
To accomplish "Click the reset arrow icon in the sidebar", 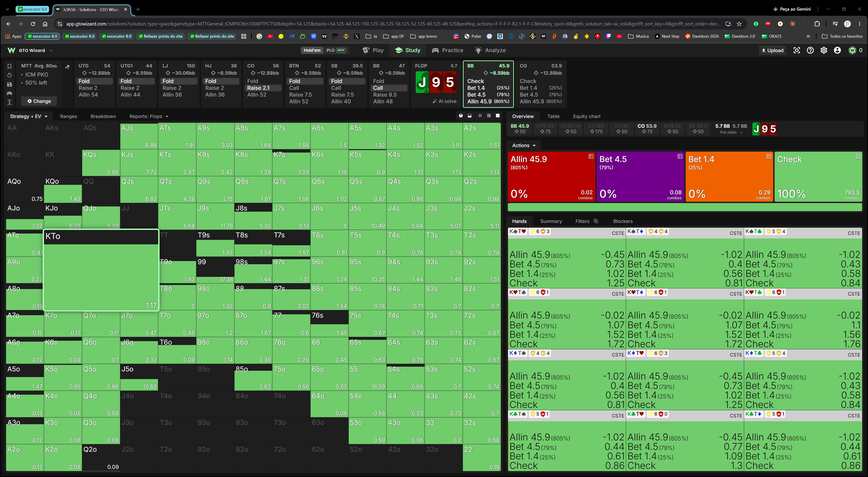I will point(9,75).
